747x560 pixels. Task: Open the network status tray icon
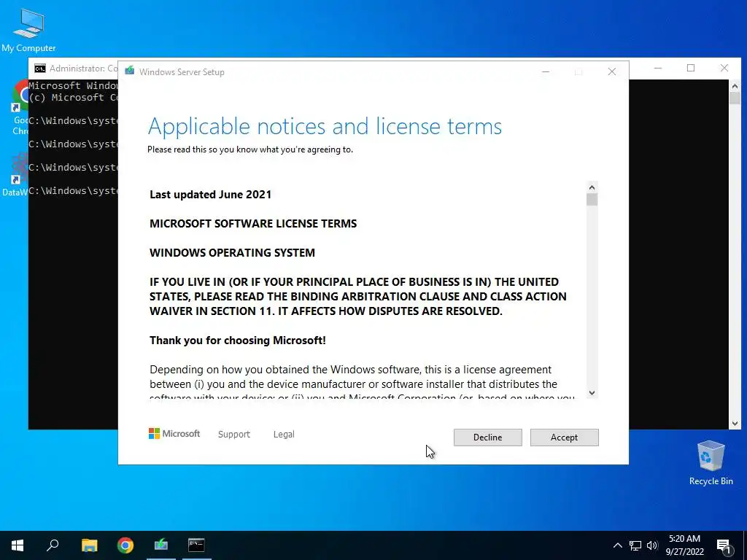635,545
